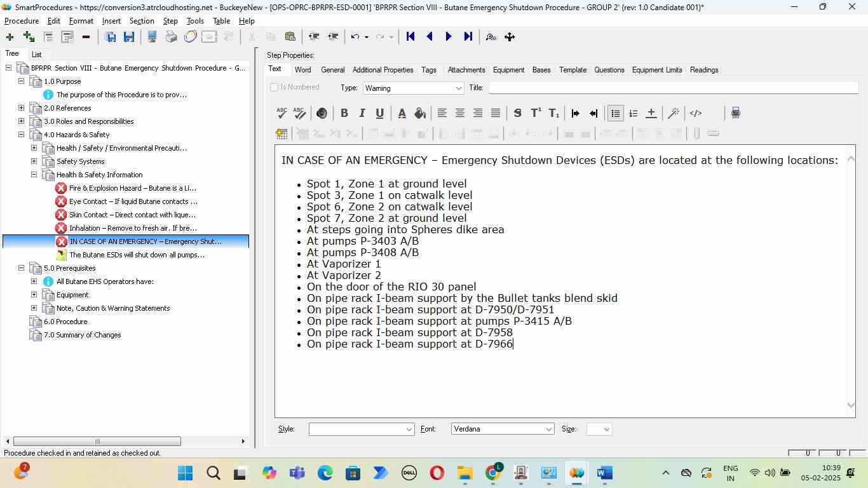Decrease indent in editor toolbar

pos(593,113)
